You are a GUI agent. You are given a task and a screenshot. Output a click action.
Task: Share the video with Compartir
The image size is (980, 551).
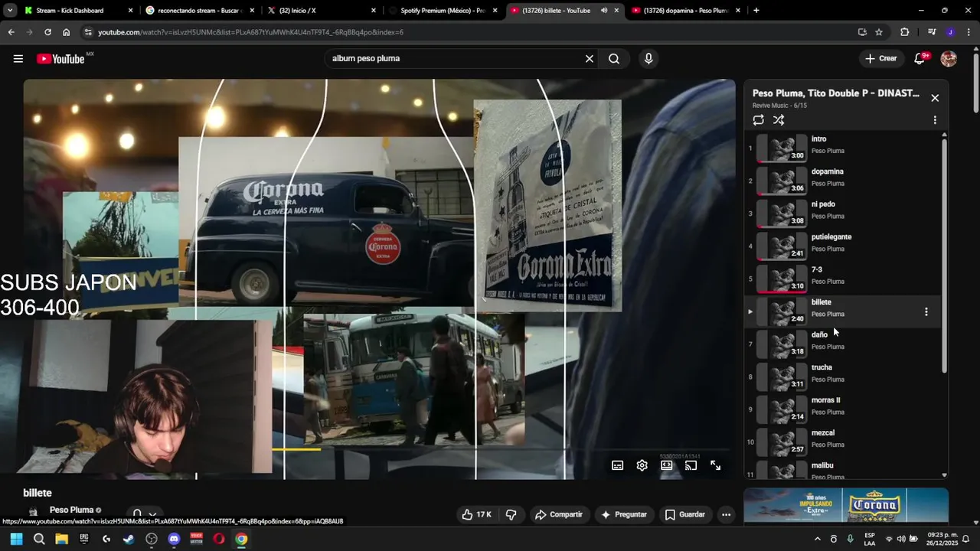(x=559, y=514)
